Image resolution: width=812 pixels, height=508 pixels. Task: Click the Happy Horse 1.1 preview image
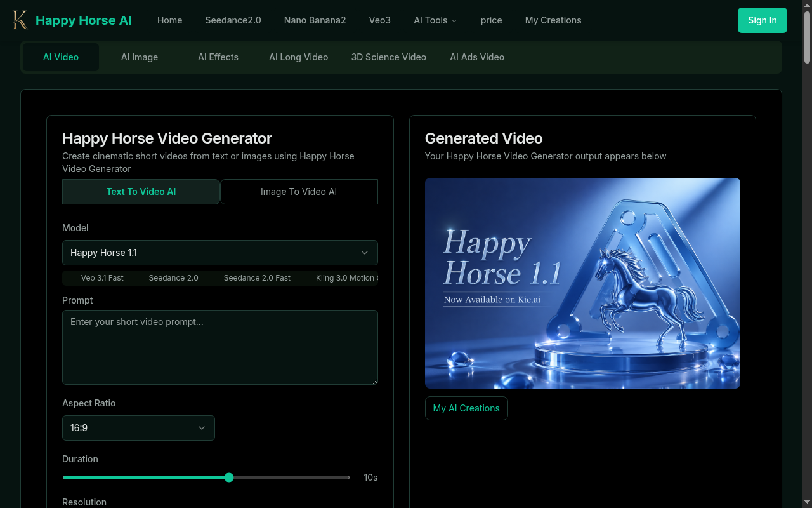(582, 283)
